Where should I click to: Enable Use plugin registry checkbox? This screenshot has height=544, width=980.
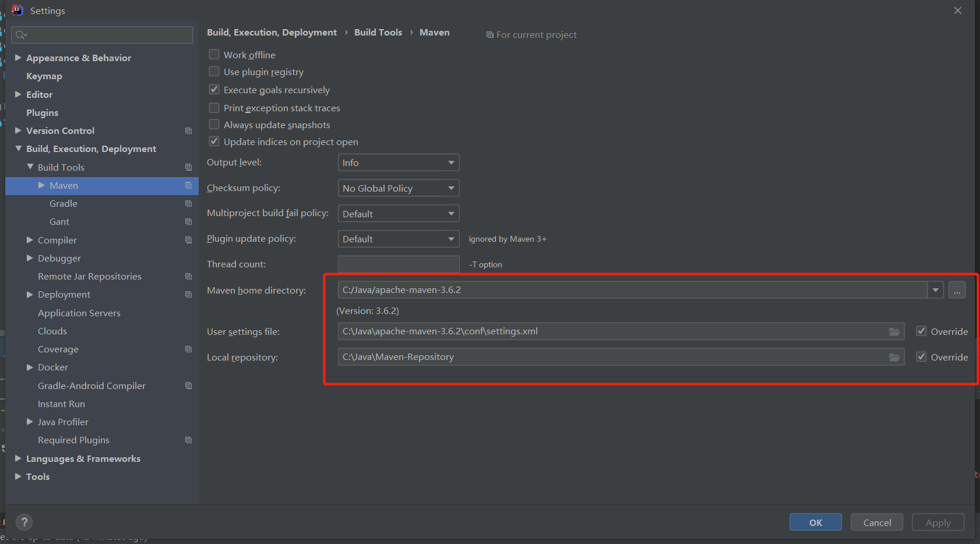(214, 71)
